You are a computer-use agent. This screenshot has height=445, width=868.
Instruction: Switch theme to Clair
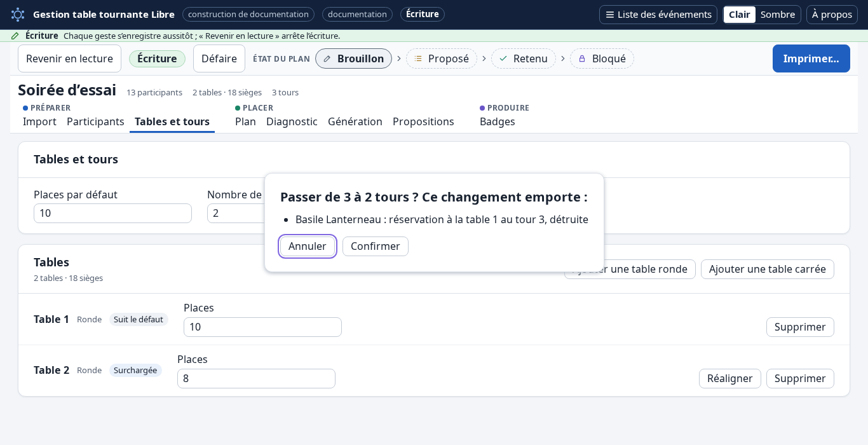(x=740, y=15)
